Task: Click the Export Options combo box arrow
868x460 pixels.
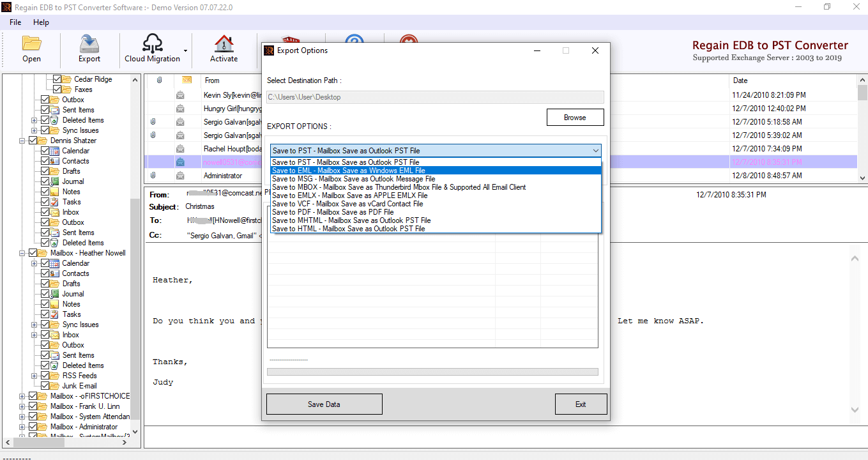Action: (x=595, y=151)
